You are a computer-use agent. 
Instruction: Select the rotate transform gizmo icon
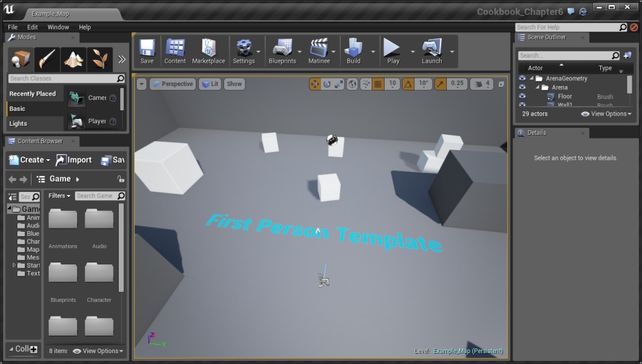(x=327, y=84)
